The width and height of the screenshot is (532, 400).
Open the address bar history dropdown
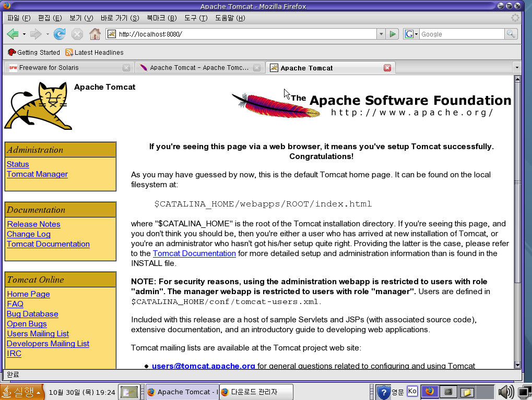[381, 34]
